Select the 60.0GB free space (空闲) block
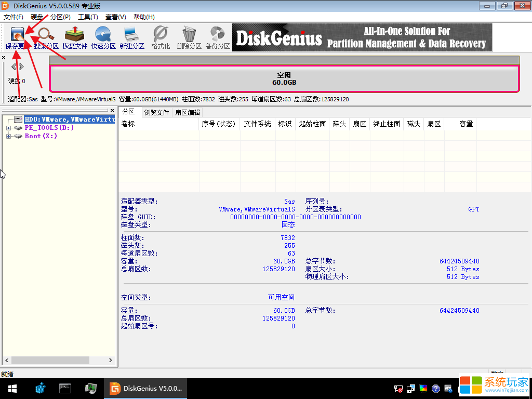The width and height of the screenshot is (532, 399). (x=284, y=79)
